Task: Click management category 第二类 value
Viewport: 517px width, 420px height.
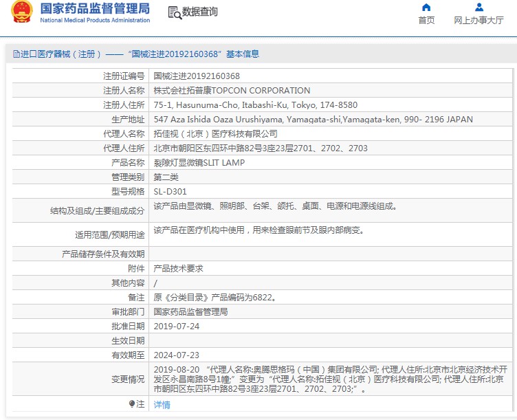Action: coord(166,177)
